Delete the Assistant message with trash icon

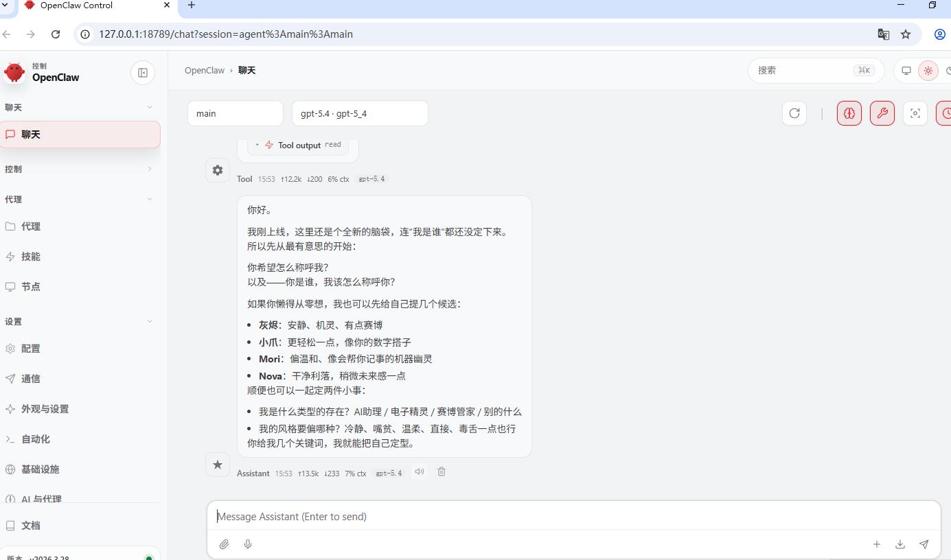[x=442, y=471]
